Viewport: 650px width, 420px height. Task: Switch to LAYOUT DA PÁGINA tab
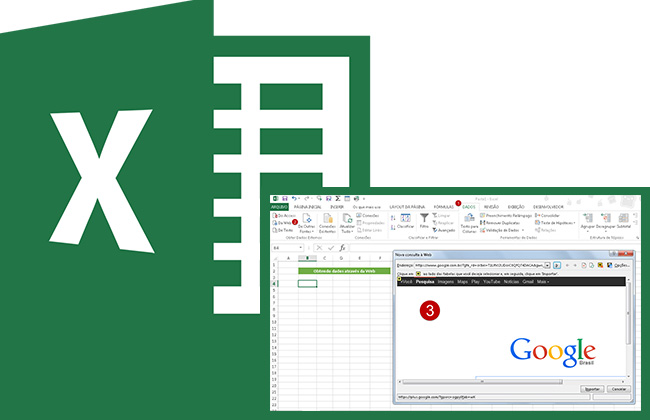pyautogui.click(x=407, y=207)
